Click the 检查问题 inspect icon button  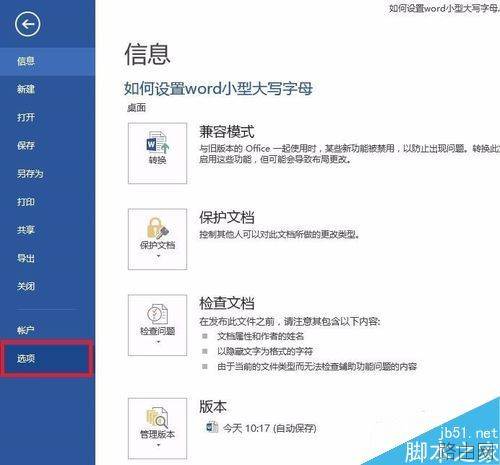pos(157,325)
